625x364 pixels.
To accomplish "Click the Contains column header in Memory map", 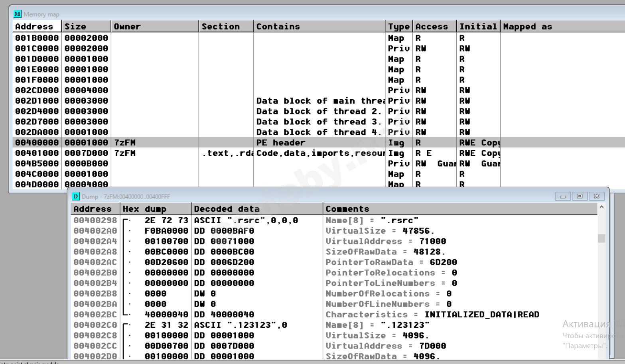I will coord(319,27).
